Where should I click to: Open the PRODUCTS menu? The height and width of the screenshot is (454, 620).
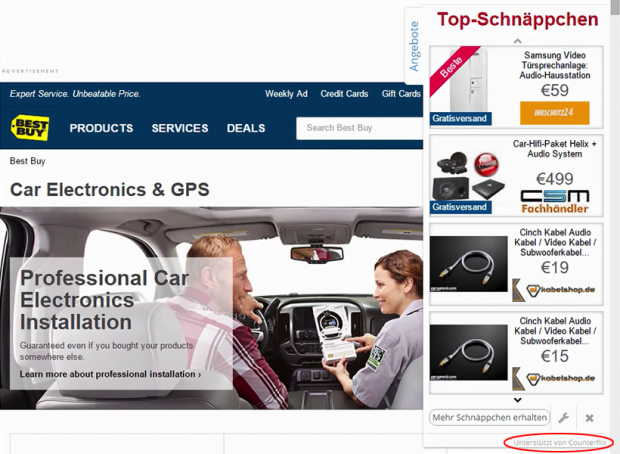[101, 128]
